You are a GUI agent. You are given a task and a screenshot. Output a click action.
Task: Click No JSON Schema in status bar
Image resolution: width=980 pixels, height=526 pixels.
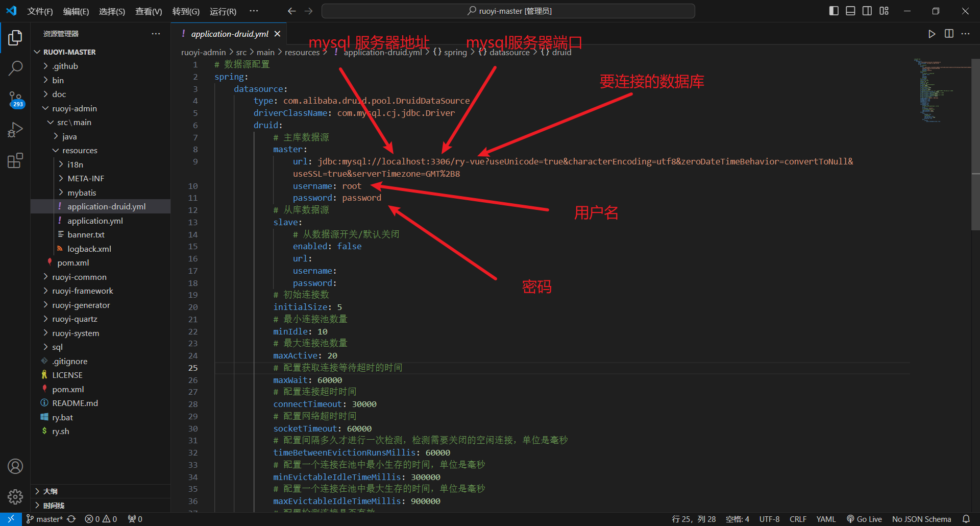pyautogui.click(x=921, y=519)
